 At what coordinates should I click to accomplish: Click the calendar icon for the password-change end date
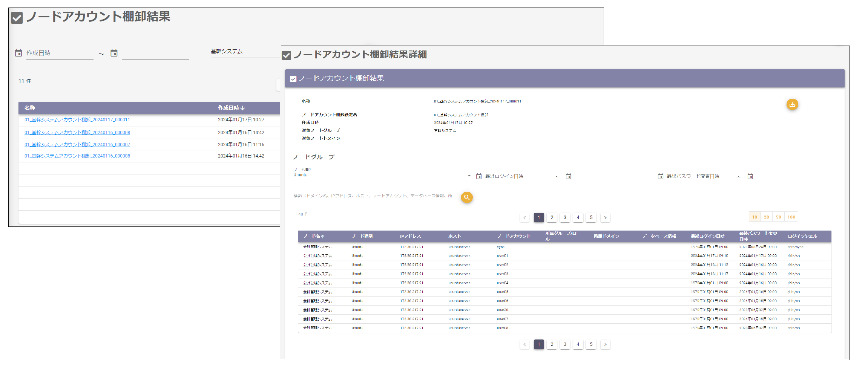click(x=750, y=176)
